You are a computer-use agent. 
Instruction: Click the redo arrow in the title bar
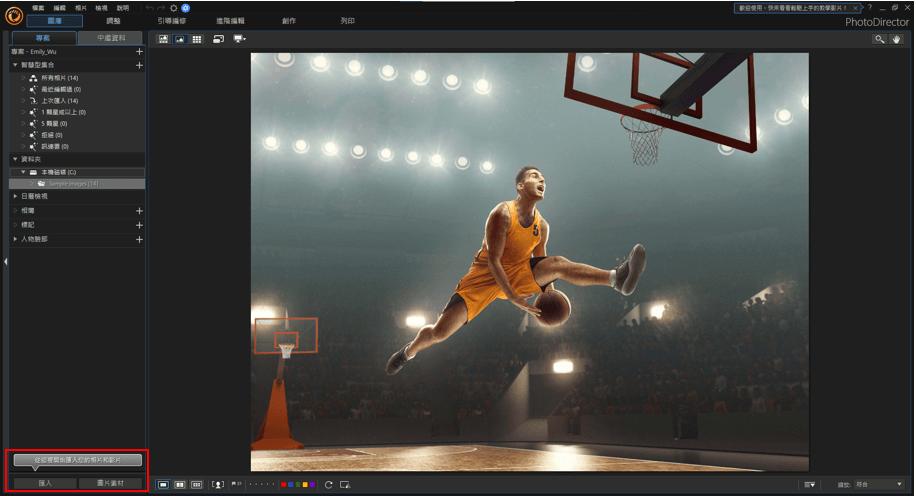pos(160,8)
